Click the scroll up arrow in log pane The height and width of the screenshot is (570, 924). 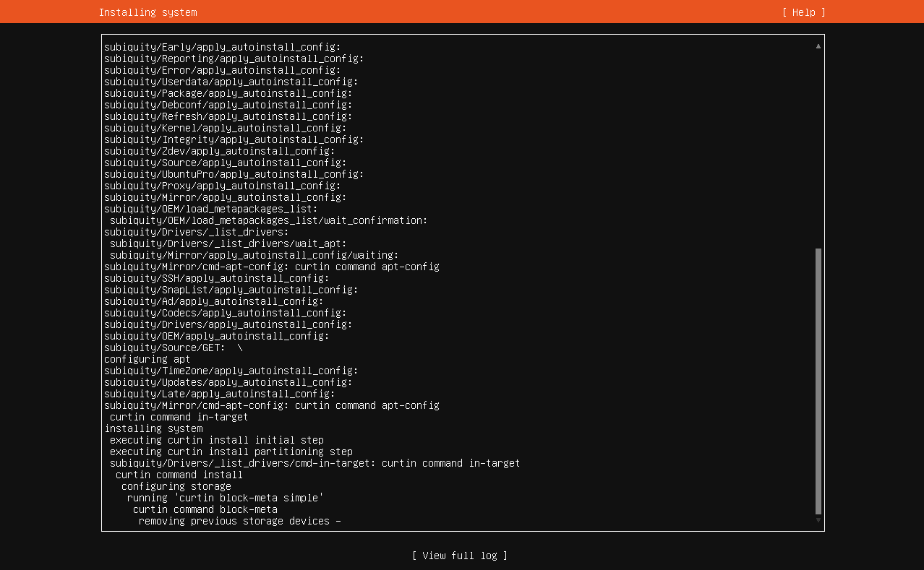click(x=818, y=46)
